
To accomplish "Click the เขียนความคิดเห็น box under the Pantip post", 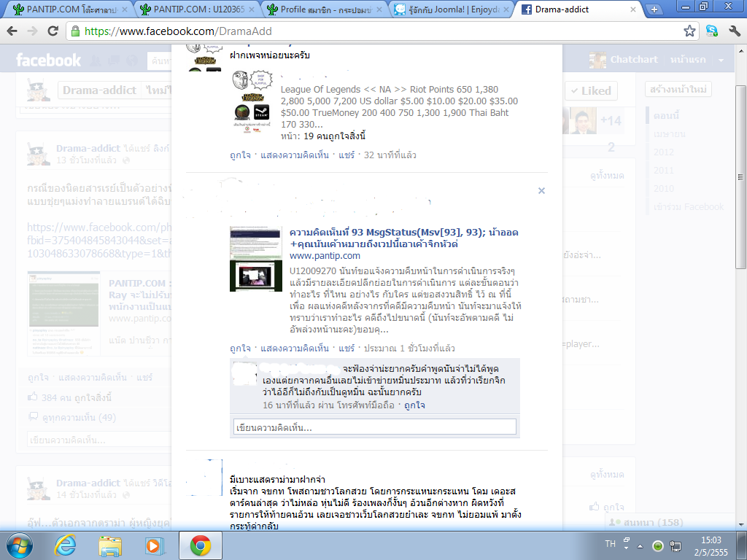I will (x=374, y=427).
